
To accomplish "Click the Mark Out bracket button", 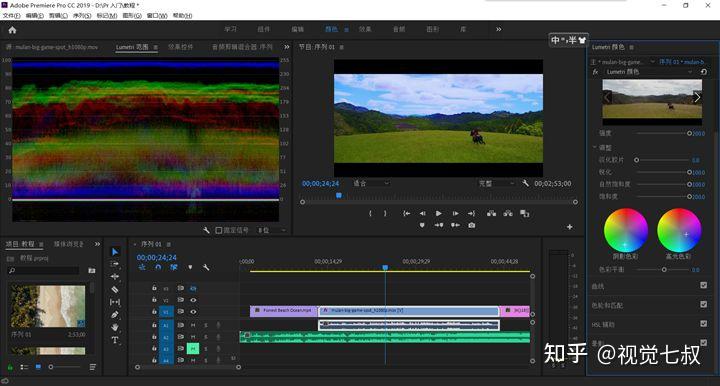I will coord(385,213).
